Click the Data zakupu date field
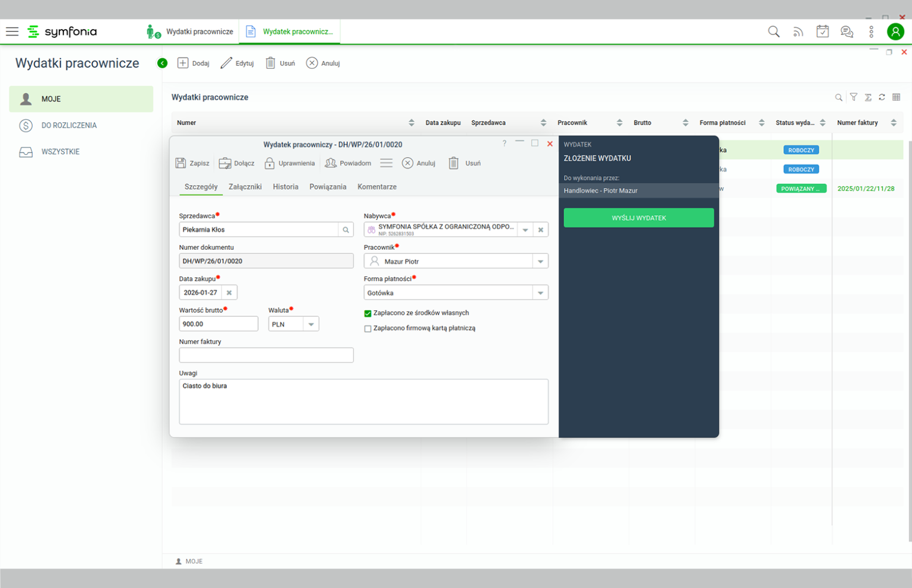 [x=201, y=293]
